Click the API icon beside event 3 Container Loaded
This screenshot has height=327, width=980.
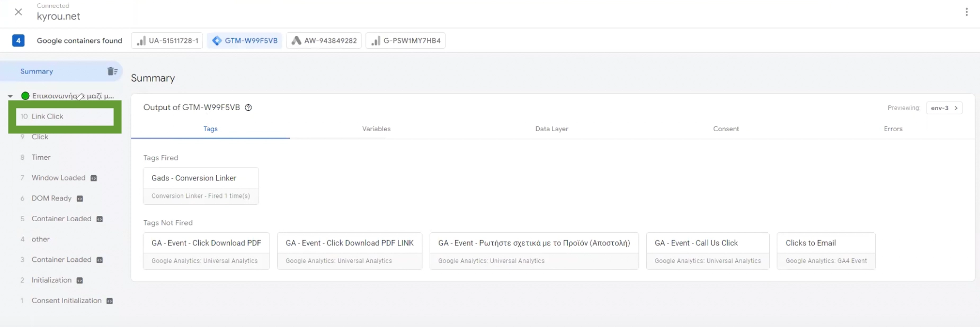[100, 260]
